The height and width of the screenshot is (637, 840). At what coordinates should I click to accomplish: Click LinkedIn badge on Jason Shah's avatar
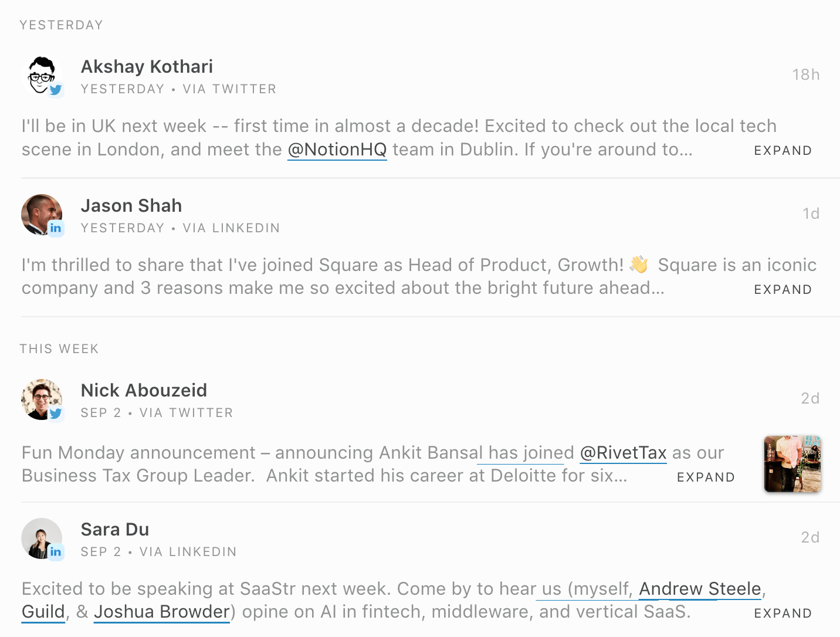(56, 228)
